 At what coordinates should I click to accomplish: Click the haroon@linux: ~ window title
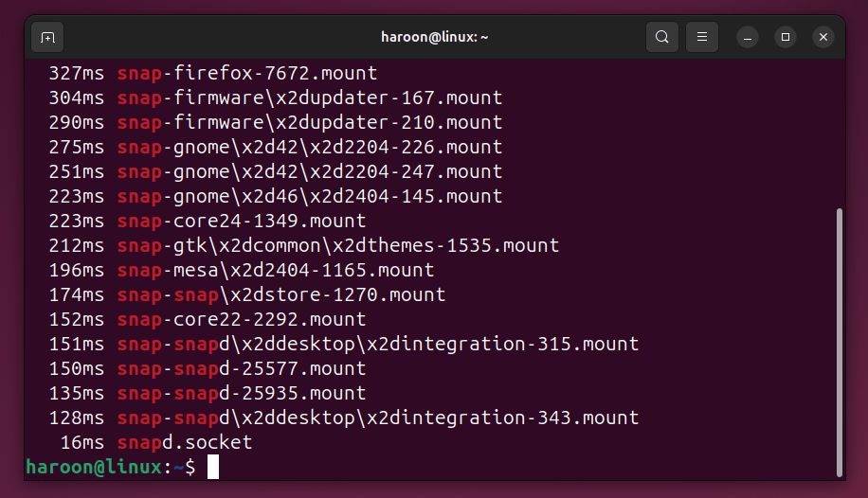pyautogui.click(x=433, y=38)
